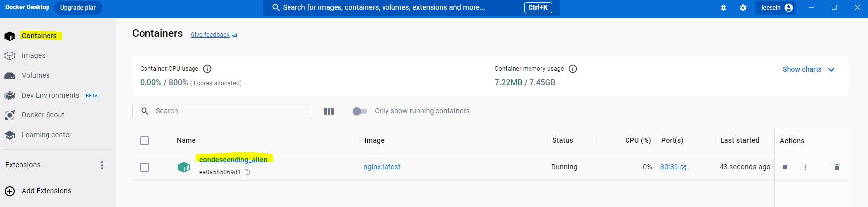Open the Extensions three-dot menu
Screen dimensions: 868x207
pyautogui.click(x=102, y=165)
